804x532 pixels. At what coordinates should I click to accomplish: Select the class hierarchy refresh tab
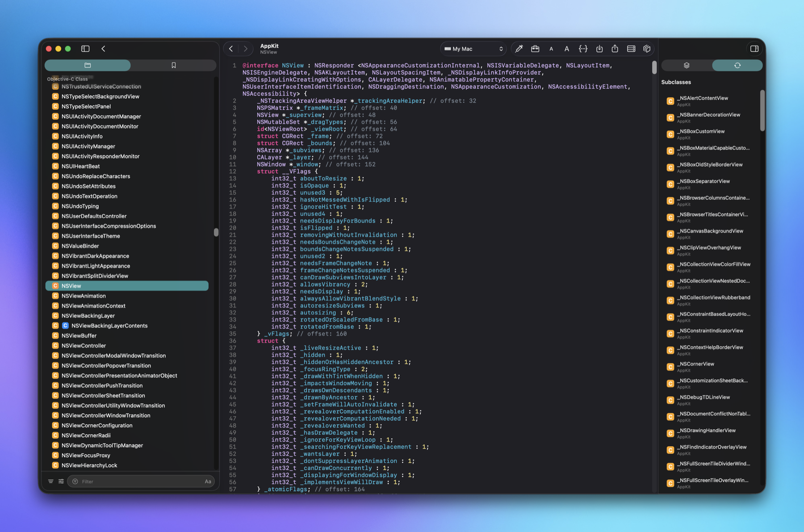pyautogui.click(x=737, y=65)
